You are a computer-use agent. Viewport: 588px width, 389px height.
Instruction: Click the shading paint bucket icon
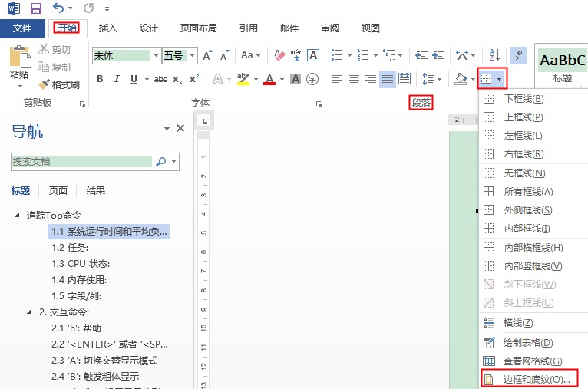coord(461,79)
